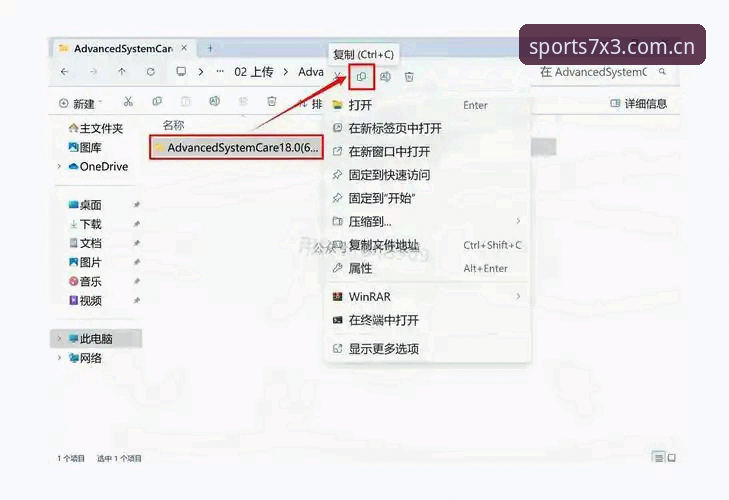Expand the 网络 tree node
729x500 pixels.
[60, 358]
